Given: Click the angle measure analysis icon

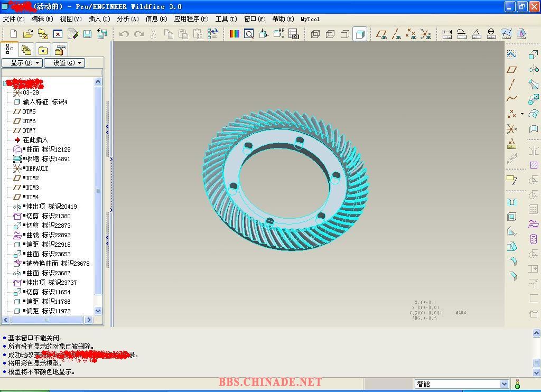Looking at the screenshot, I should 477,34.
